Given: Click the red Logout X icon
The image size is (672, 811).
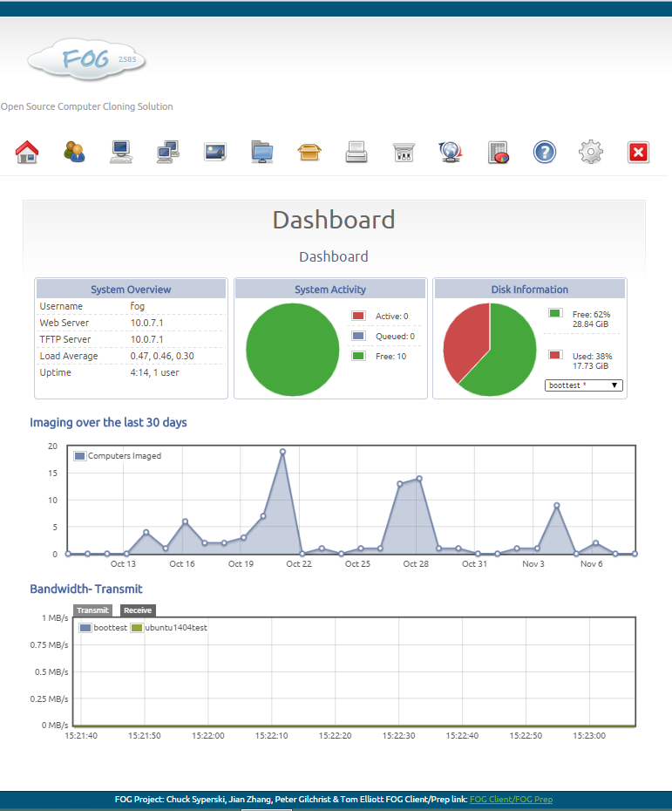Looking at the screenshot, I should (638, 152).
